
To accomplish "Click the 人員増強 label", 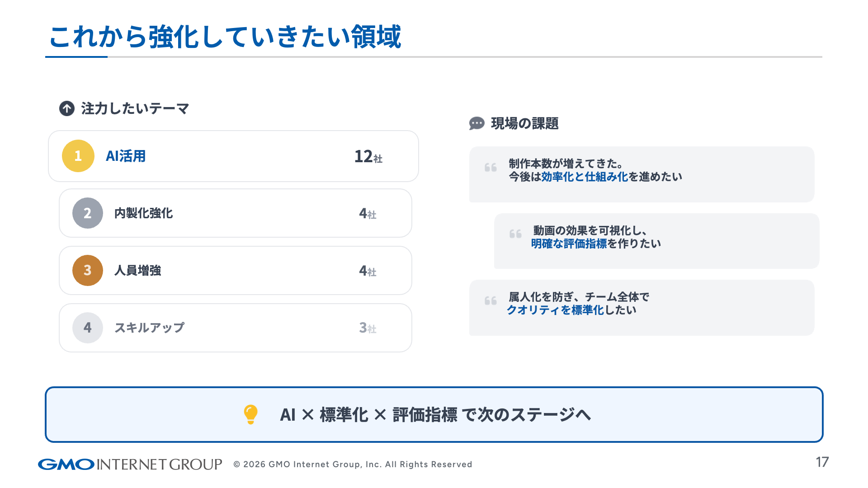I will (x=138, y=270).
